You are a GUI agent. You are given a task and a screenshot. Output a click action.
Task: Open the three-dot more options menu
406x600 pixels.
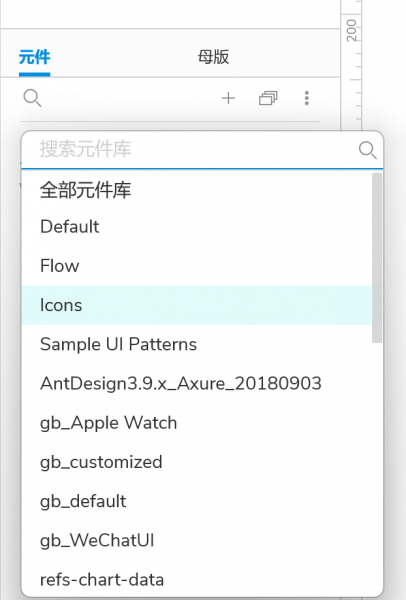click(307, 98)
